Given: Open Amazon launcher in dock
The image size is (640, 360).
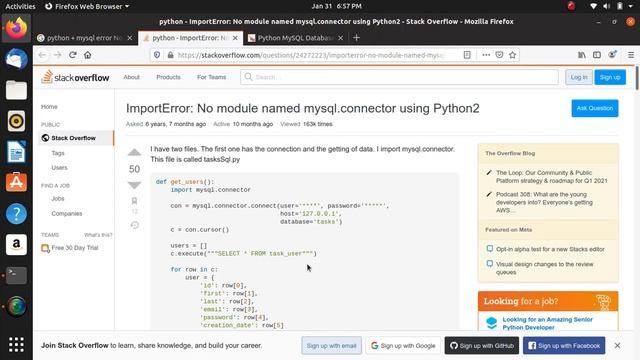Looking at the screenshot, I should [16, 244].
